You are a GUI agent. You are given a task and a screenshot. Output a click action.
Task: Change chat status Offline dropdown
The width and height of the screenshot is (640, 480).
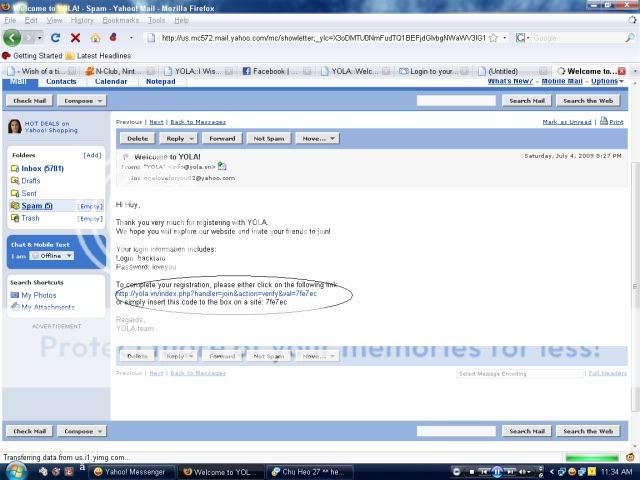[x=52, y=256]
